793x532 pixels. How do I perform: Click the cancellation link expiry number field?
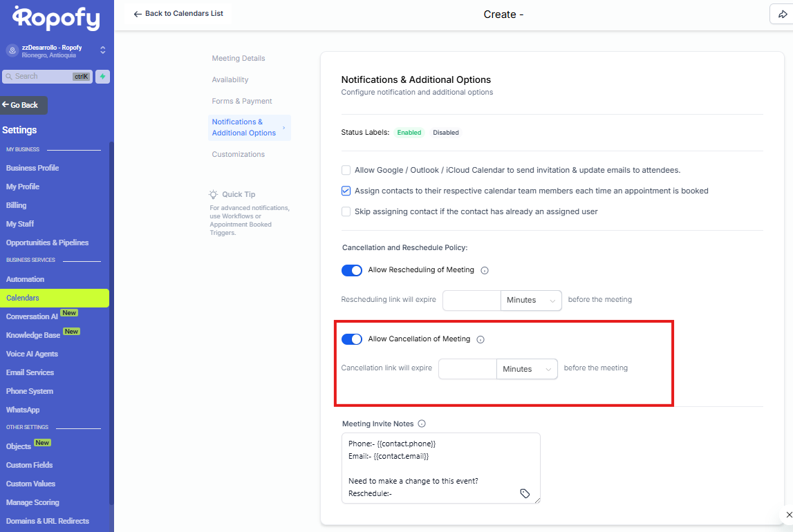click(467, 370)
